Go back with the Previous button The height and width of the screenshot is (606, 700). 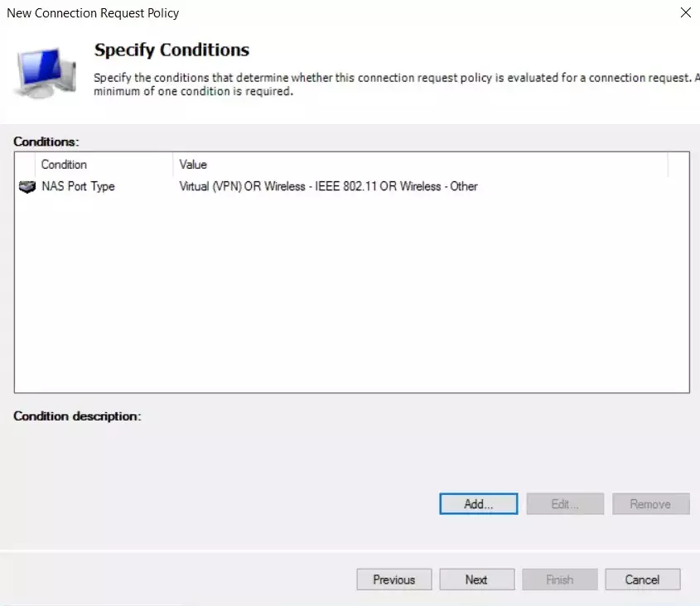click(393, 579)
